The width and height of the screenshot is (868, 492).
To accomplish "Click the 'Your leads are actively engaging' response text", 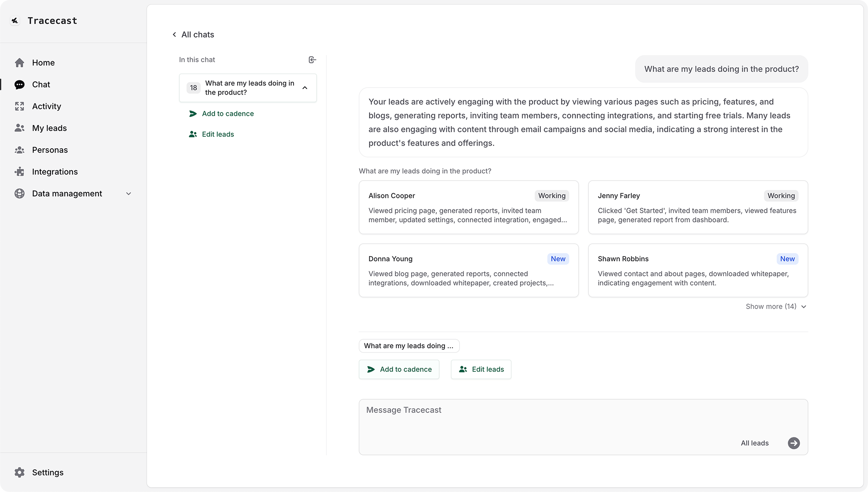I will pyautogui.click(x=579, y=122).
